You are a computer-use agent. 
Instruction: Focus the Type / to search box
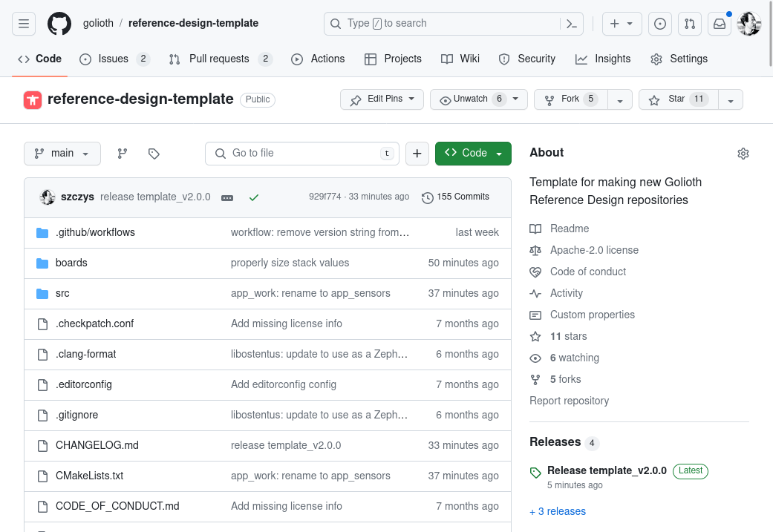[x=443, y=24]
